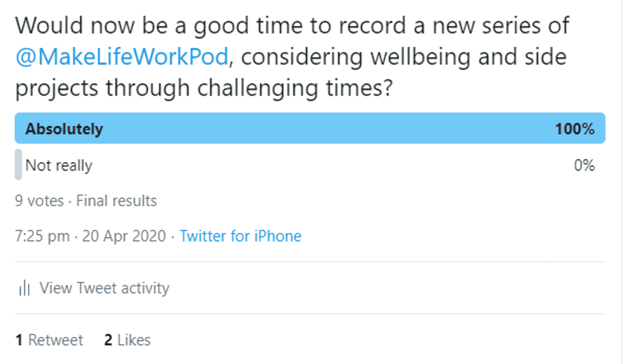Click the 0% poll result figure
The image size is (623, 364).
click(584, 165)
